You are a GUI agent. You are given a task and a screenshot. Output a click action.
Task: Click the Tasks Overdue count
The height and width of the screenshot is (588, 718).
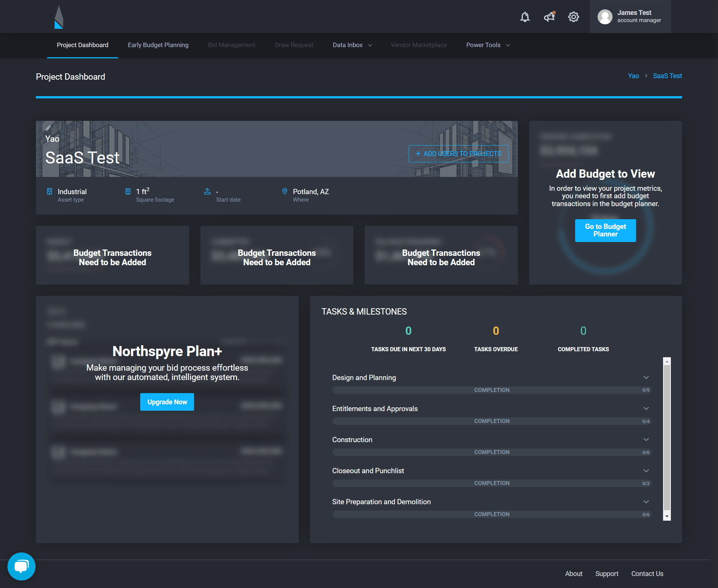[x=496, y=331]
